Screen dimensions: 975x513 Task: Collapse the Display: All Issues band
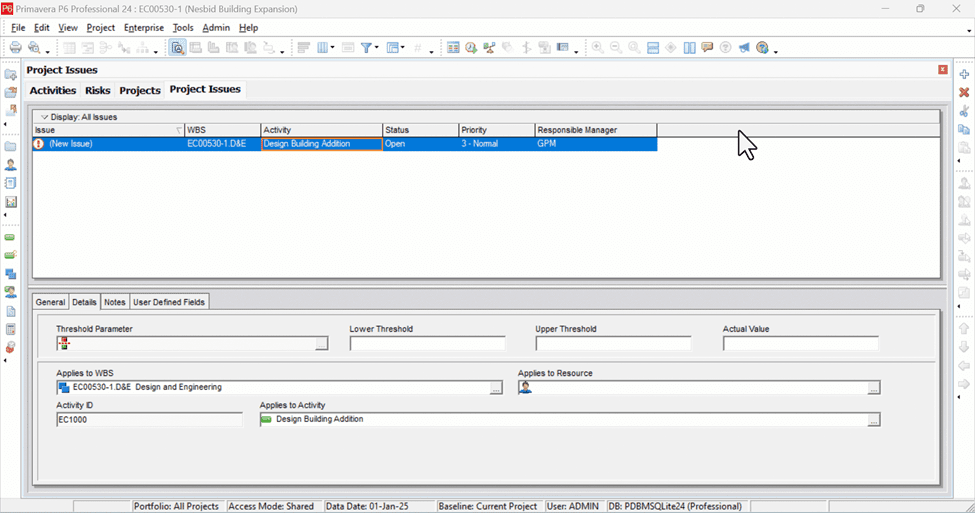tap(44, 117)
